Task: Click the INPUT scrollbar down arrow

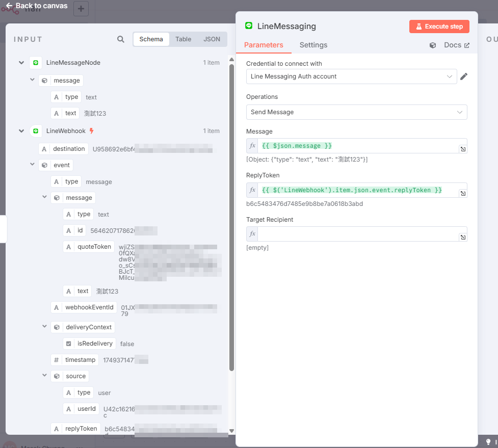Action: 231,431
